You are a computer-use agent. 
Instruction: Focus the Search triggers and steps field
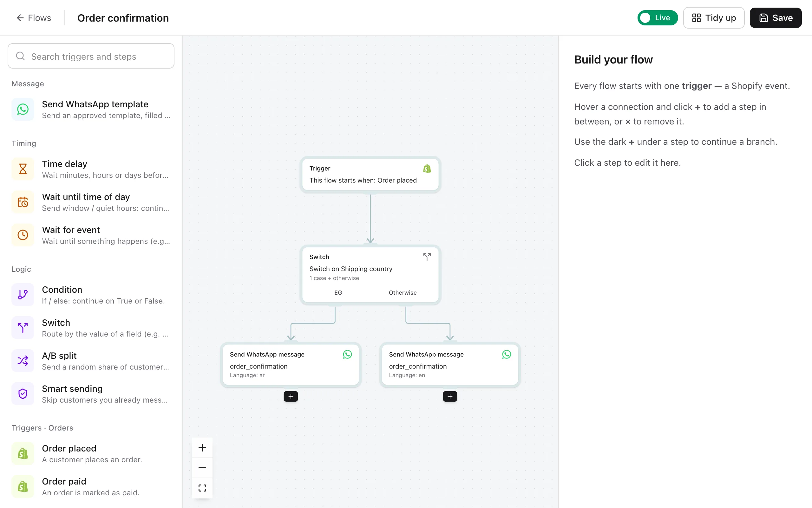tap(91, 56)
